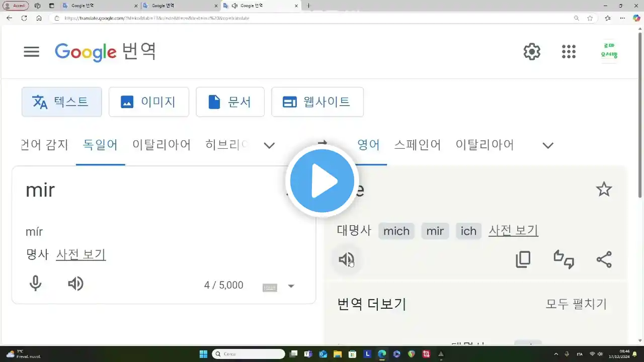This screenshot has height=362, width=644.
Task: Open the settings gear in Google Translate
Action: 532,52
